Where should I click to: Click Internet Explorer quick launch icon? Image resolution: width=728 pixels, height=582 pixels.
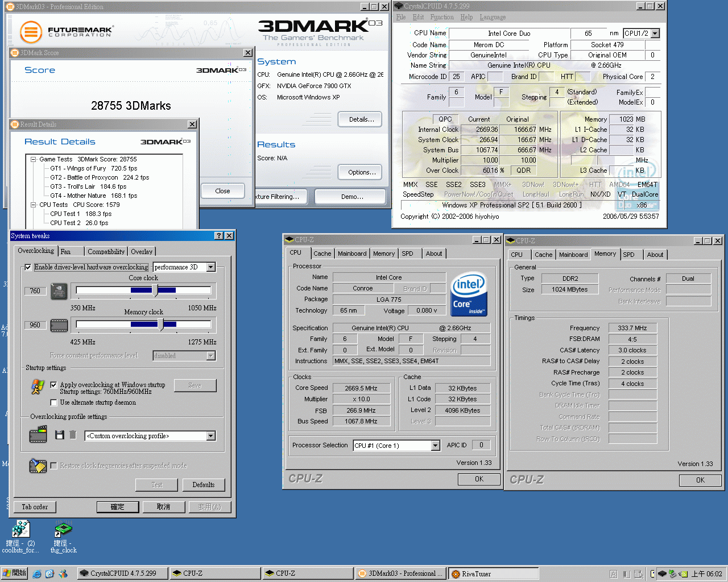[x=37, y=574]
